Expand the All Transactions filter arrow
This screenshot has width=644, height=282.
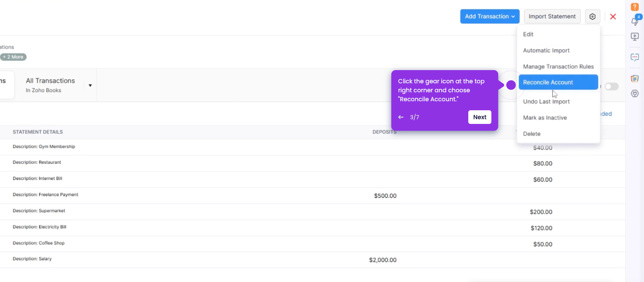90,85
